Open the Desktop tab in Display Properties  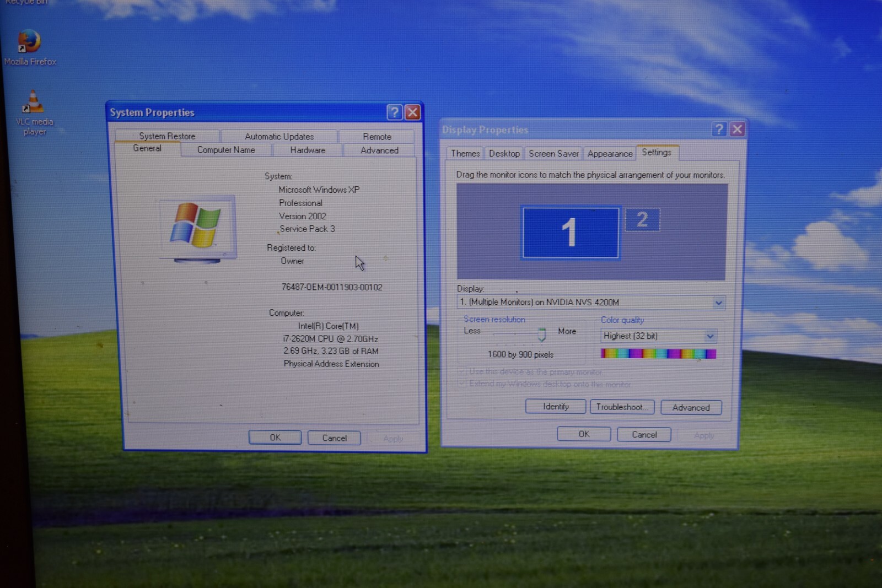[504, 154]
